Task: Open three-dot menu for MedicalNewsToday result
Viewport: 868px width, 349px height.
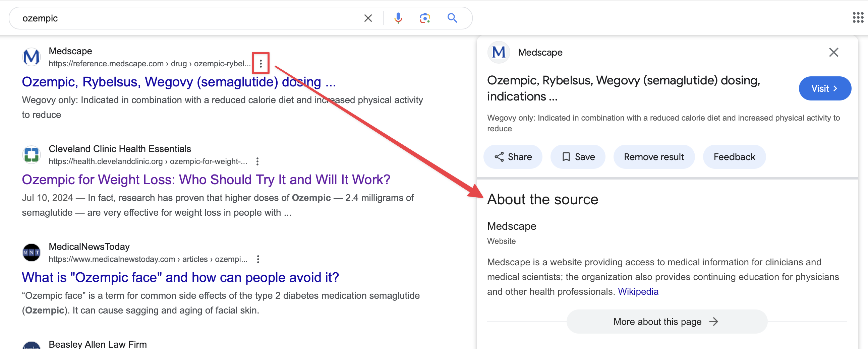Action: click(258, 259)
